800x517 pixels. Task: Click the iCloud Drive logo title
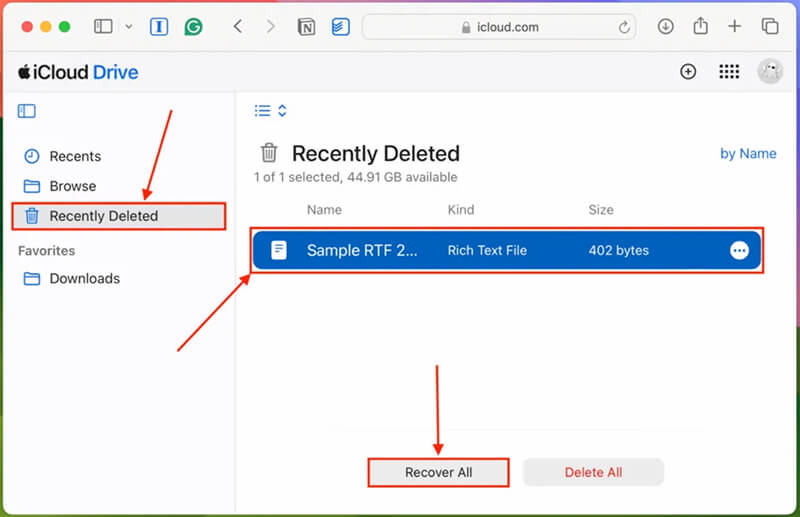[78, 72]
